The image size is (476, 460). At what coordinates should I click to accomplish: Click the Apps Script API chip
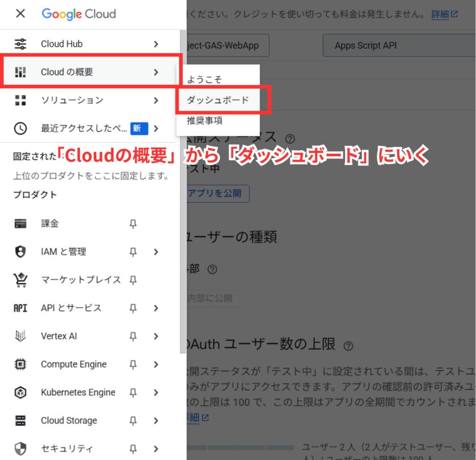[x=399, y=45]
